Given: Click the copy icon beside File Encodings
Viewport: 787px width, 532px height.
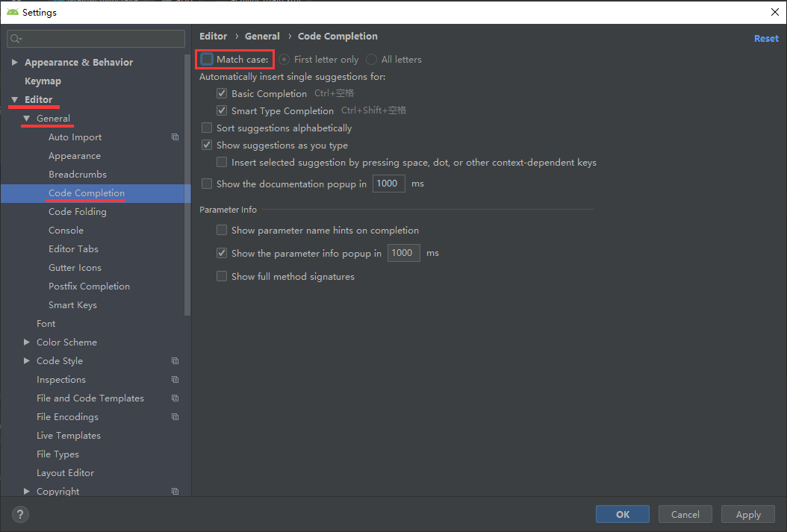Looking at the screenshot, I should tap(175, 416).
